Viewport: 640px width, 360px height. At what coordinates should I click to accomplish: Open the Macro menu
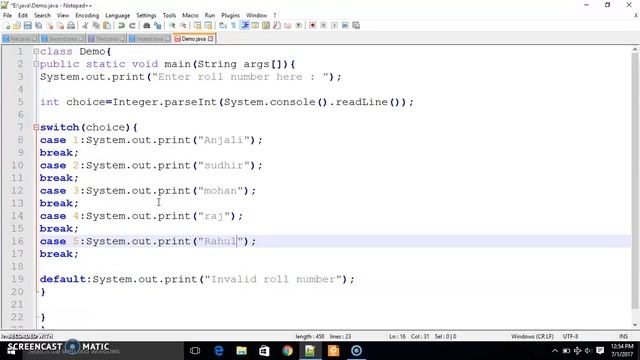point(190,15)
